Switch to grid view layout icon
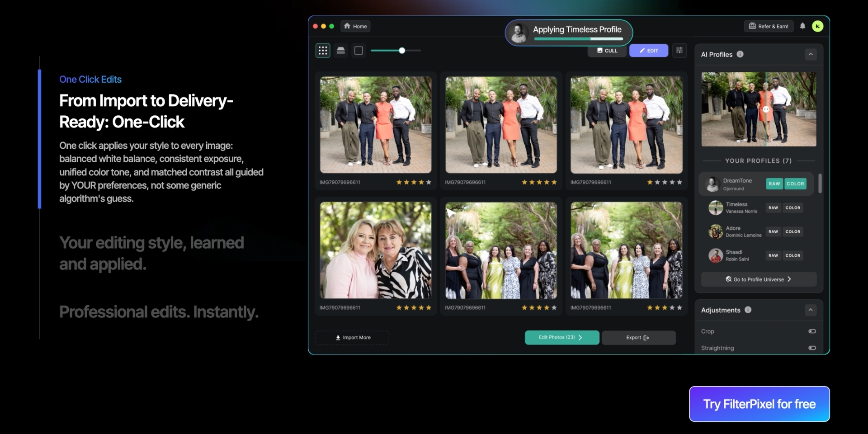868x434 pixels. tap(323, 51)
